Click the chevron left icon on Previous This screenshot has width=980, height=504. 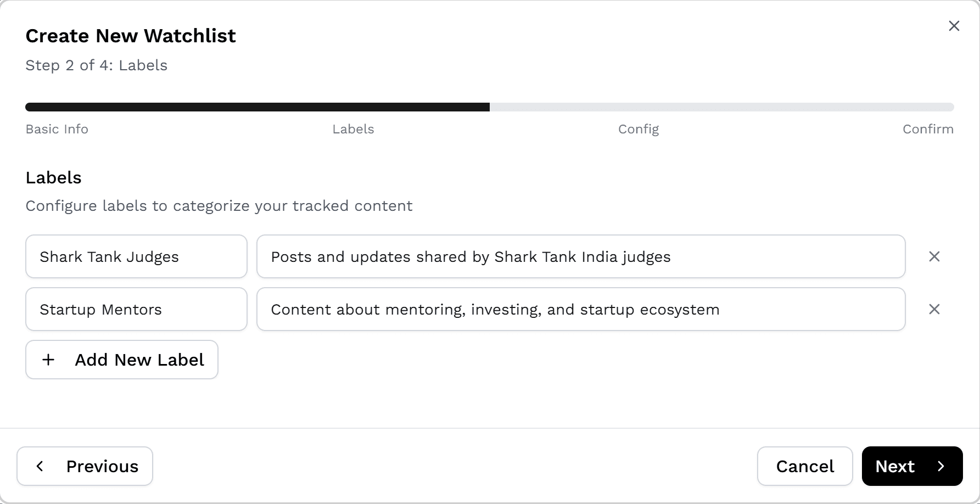(x=40, y=466)
